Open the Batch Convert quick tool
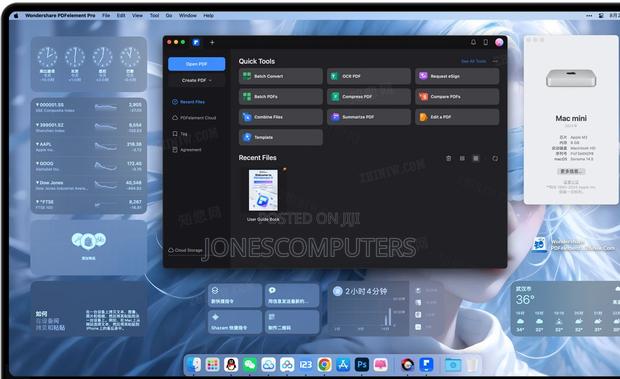Image resolution: width=620 pixels, height=379 pixels. click(x=280, y=76)
